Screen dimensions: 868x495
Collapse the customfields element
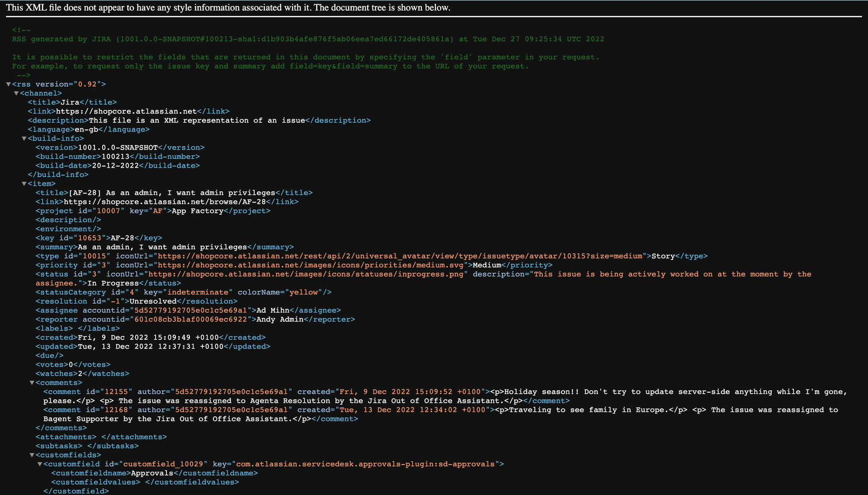[x=32, y=455]
